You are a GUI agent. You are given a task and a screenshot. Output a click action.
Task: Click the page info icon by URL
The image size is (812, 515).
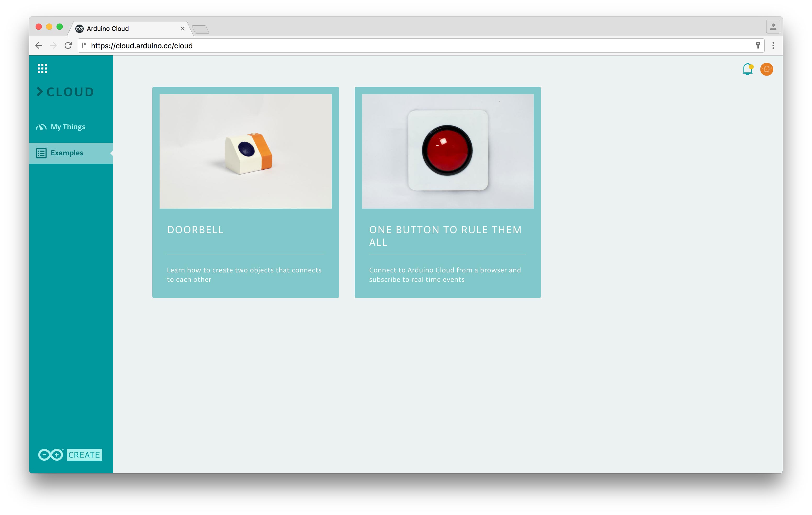[84, 45]
